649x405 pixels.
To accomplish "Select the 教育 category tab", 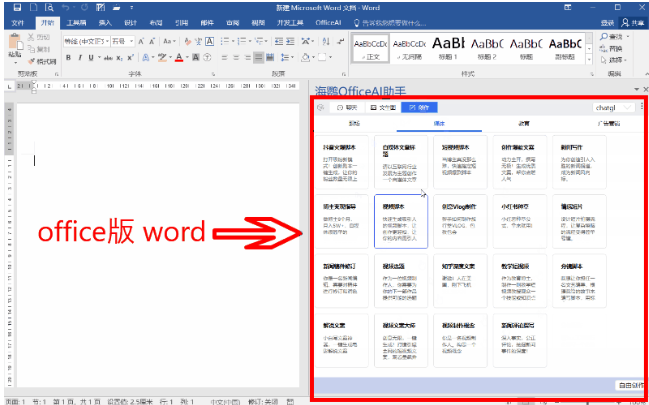I will 524,123.
